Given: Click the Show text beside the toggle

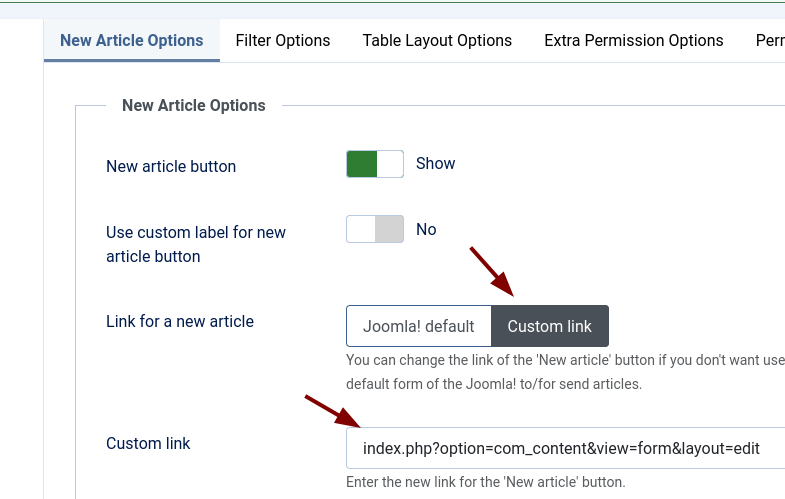Looking at the screenshot, I should pos(436,163).
